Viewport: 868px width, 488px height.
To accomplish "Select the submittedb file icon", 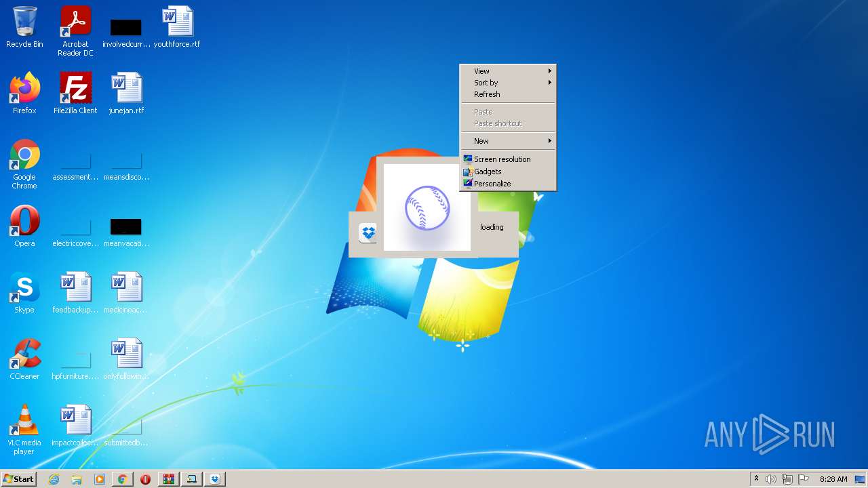I will 126,433.
